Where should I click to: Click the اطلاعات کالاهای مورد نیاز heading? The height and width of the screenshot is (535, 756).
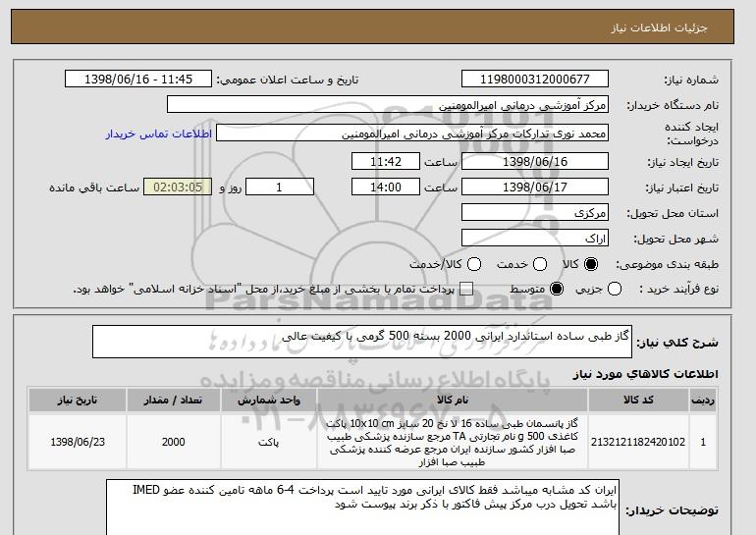[x=646, y=374]
